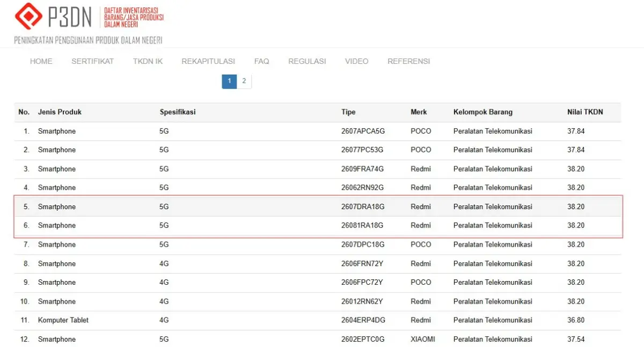The height and width of the screenshot is (347, 644).
Task: Click the XIAOMI brand cell
Action: [423, 339]
